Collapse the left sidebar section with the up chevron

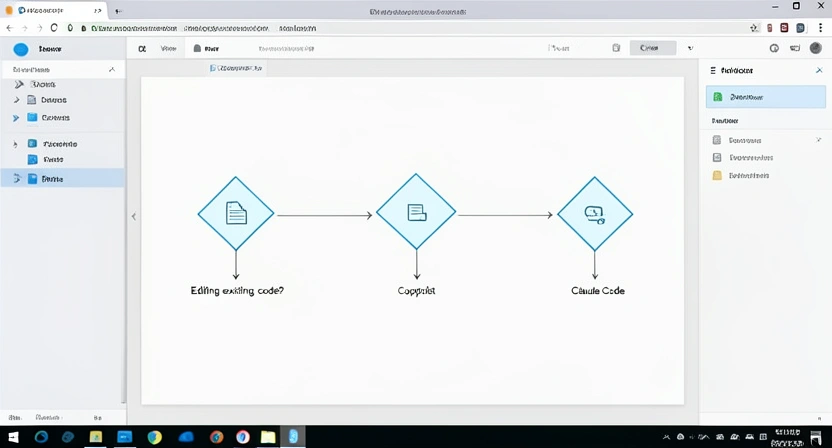pos(112,70)
